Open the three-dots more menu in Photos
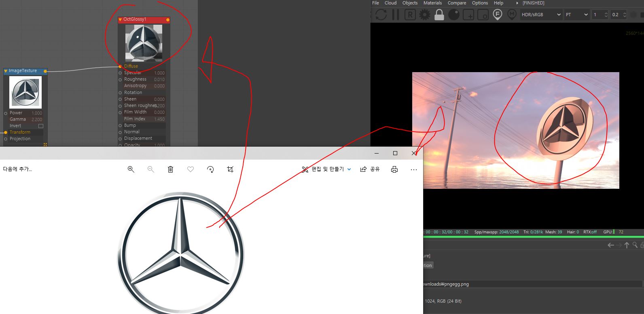The height and width of the screenshot is (314, 644). click(x=413, y=169)
